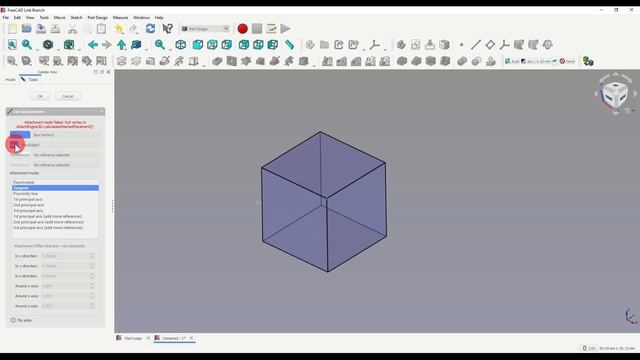
Task: Undo the last action
Action: [119, 29]
